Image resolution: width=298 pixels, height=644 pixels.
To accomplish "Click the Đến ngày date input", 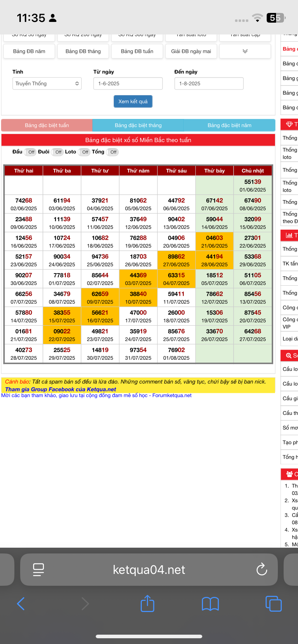I will (x=209, y=83).
